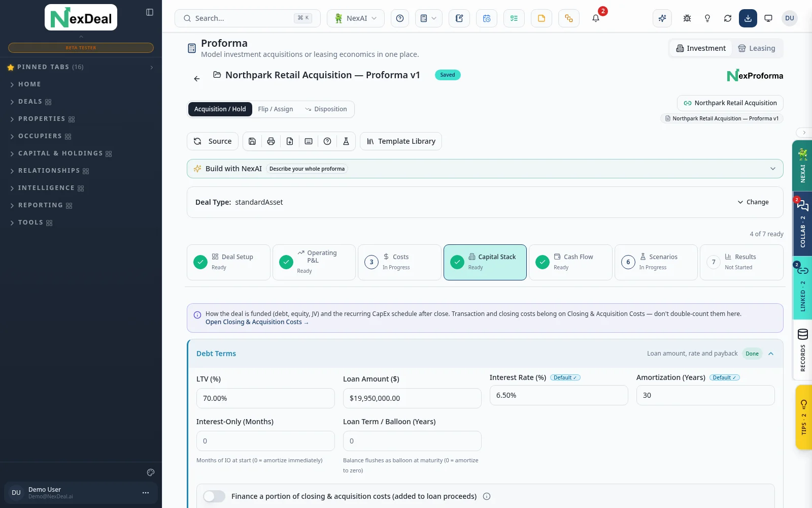Image resolution: width=812 pixels, height=508 pixels.
Task: Collapse the sidebar with the panel icon
Action: (150, 12)
